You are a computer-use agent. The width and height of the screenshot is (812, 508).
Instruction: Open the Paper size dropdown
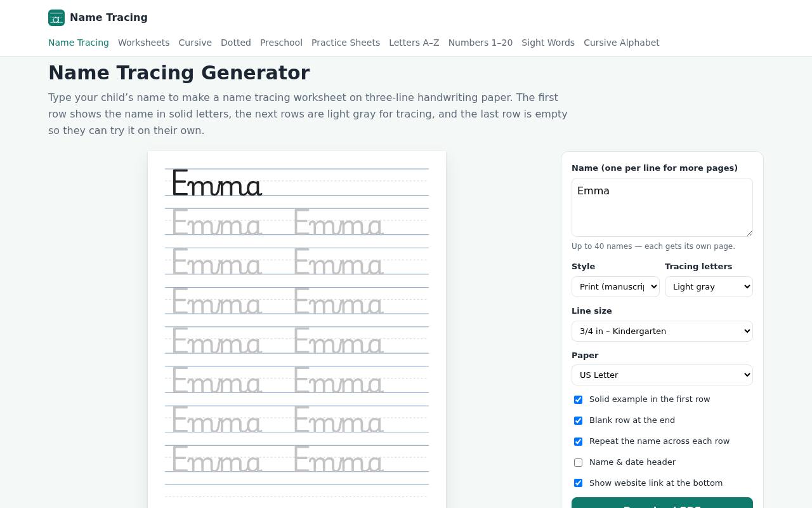[662, 375]
